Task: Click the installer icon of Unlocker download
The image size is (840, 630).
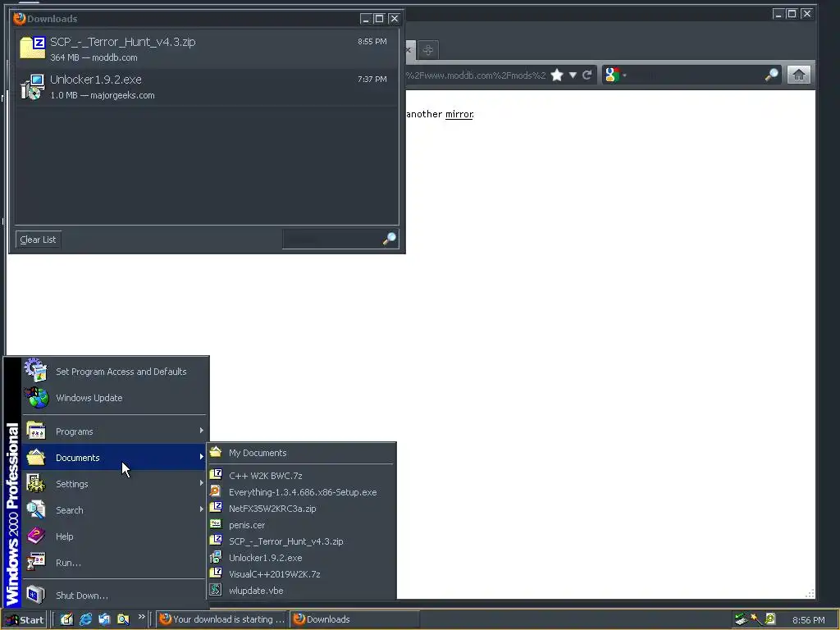Action: [x=32, y=87]
